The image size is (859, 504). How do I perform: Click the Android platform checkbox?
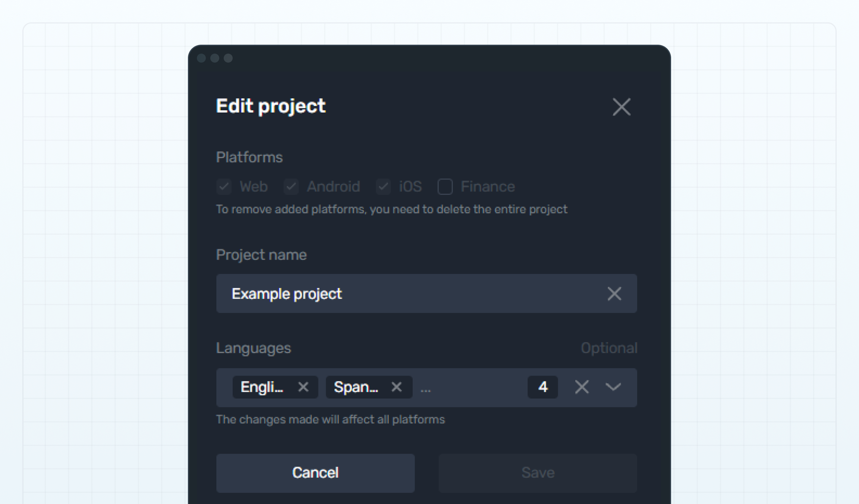pos(291,186)
